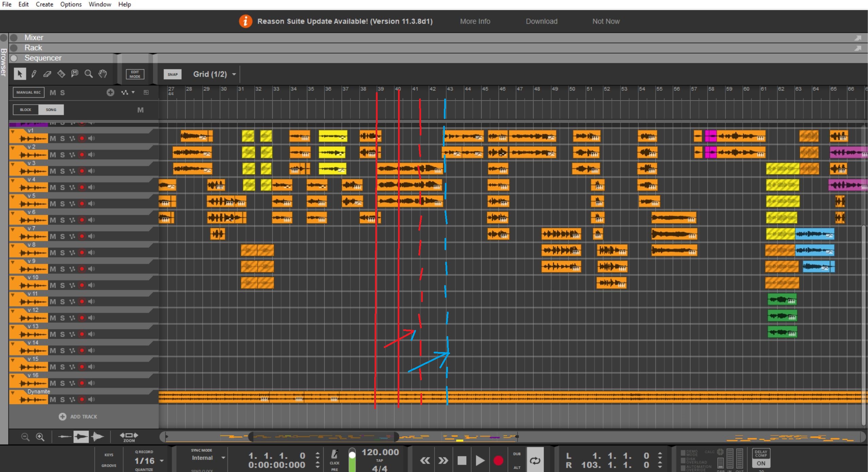This screenshot has height=472, width=868.
Task: Click the track list grid icon
Action: (146, 92)
